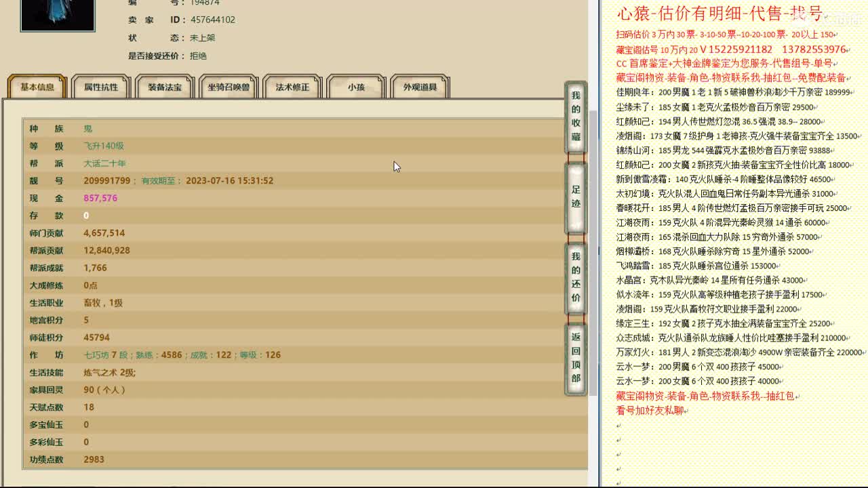Viewport: 868px width, 488px height.
Task: Click the 天赋点数 value 18
Action: click(x=89, y=407)
